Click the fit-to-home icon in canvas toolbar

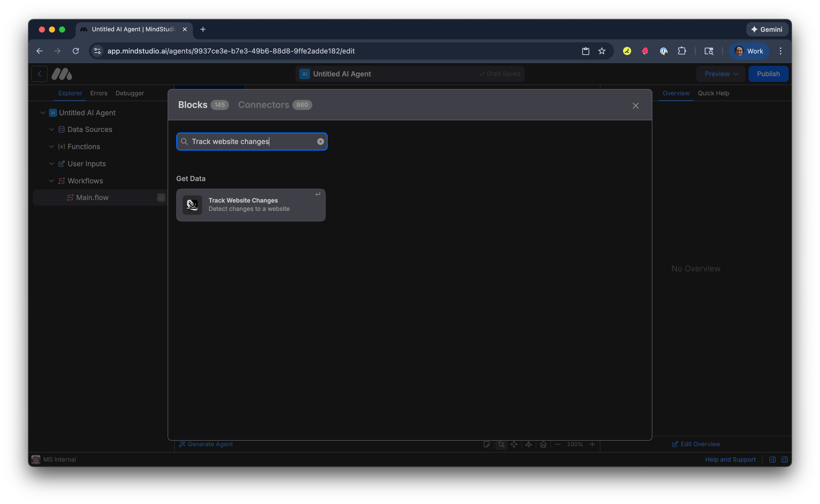pos(544,444)
